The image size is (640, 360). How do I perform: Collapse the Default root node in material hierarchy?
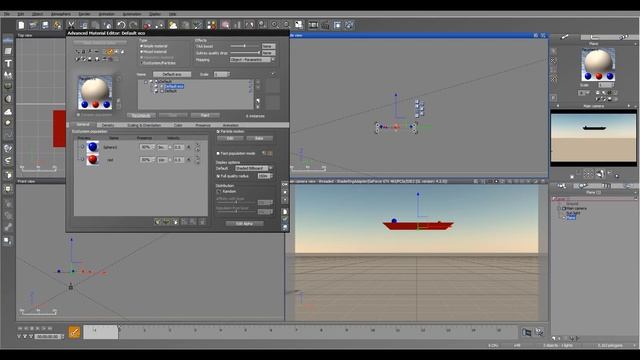pos(146,82)
